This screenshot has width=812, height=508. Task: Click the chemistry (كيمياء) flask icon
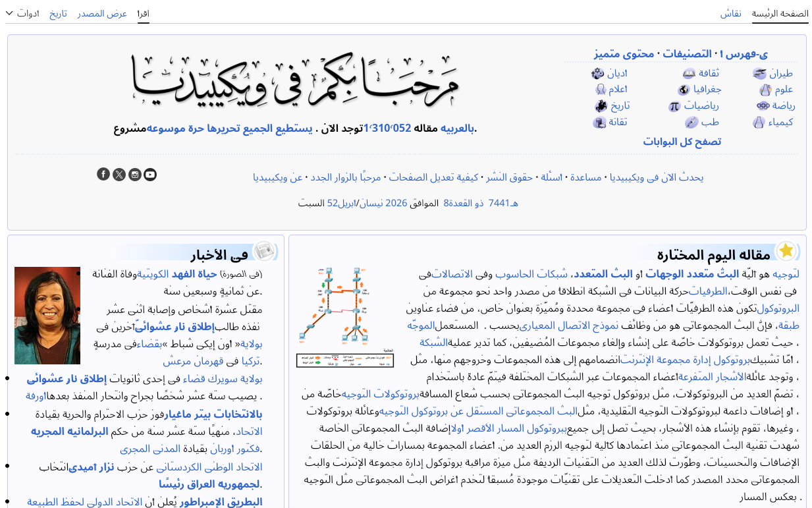click(760, 122)
